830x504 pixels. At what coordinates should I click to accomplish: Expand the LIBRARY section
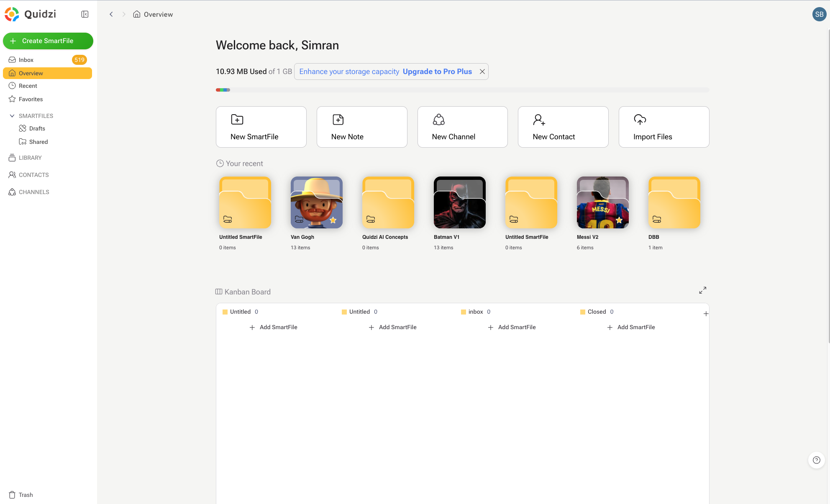pos(30,158)
